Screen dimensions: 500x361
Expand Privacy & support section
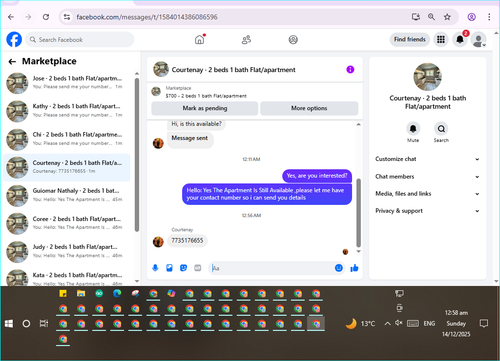click(x=427, y=211)
